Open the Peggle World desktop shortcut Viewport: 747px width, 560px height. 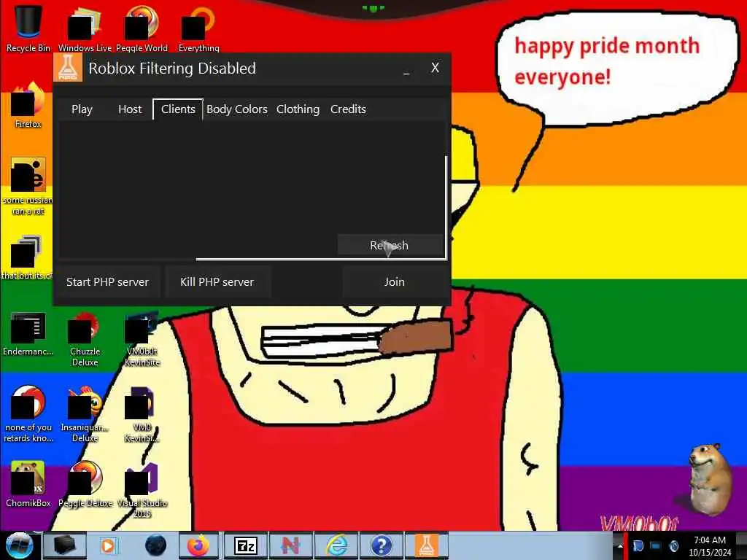coord(142,28)
